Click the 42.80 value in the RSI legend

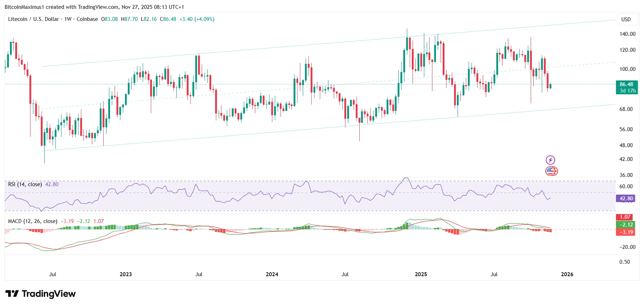[52, 184]
